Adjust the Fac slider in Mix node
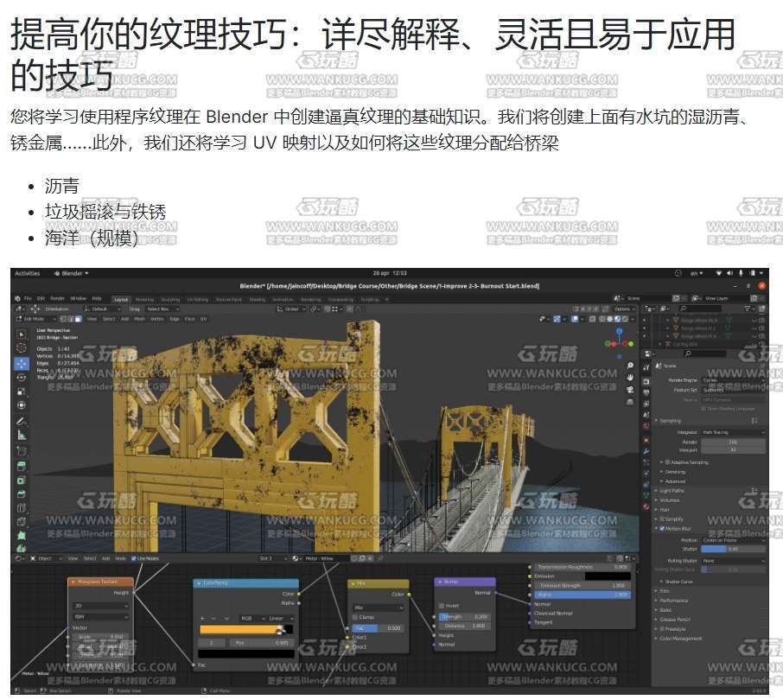Image resolution: width=783 pixels, height=700 pixels. click(378, 628)
